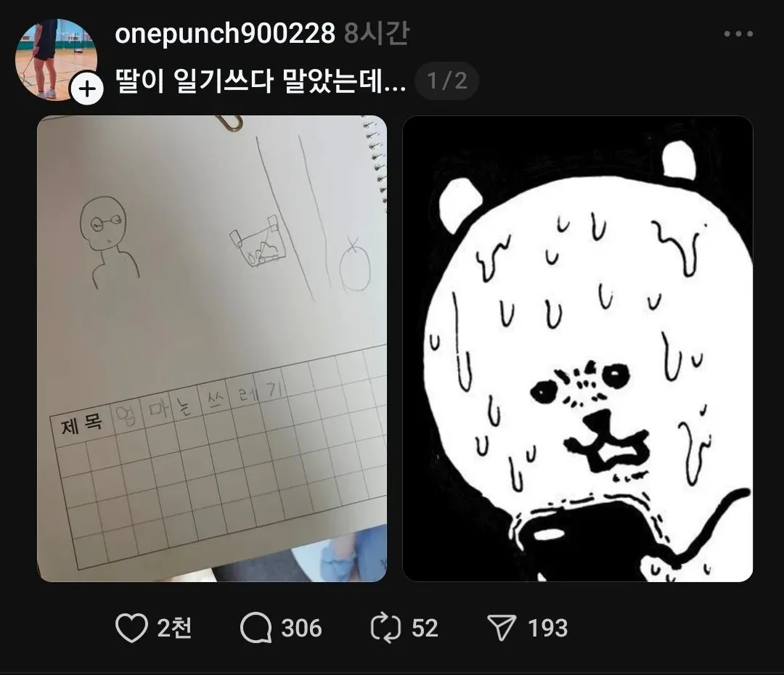784x675 pixels.
Task: Open replies via the speech bubble icon
Action: pyautogui.click(x=255, y=628)
